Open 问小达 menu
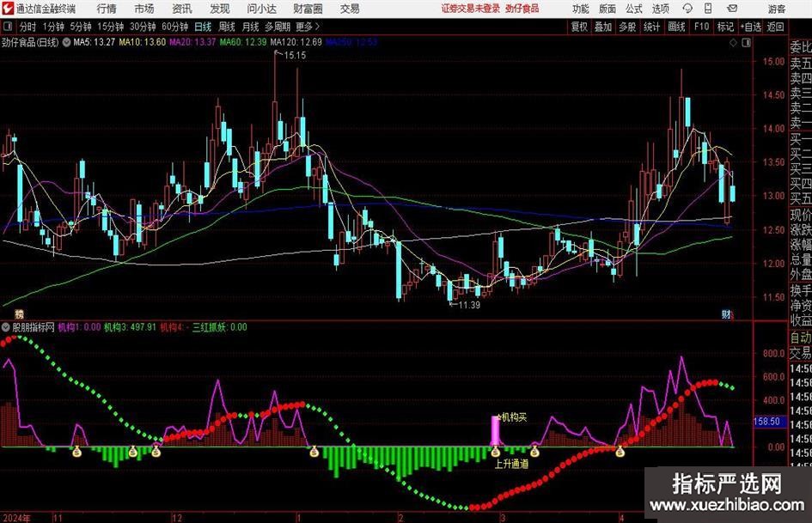Screen dimensions: 812x523 click(261, 9)
